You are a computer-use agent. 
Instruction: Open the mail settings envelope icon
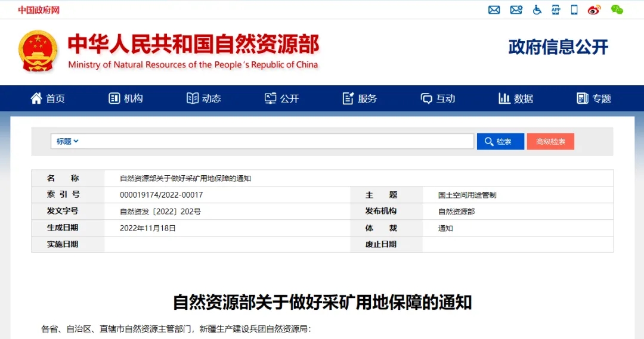(516, 10)
